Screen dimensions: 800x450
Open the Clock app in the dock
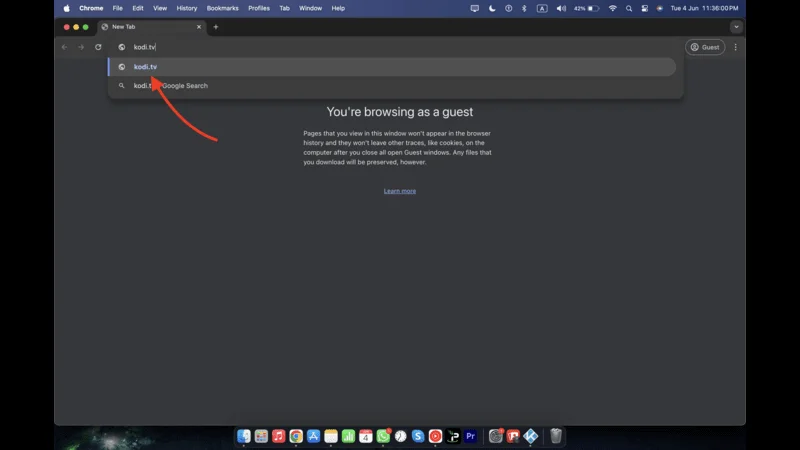401,436
